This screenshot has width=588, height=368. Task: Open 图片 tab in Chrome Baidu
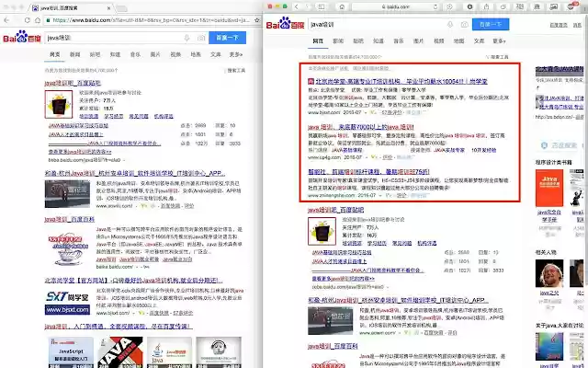pyautogui.click(x=155, y=54)
